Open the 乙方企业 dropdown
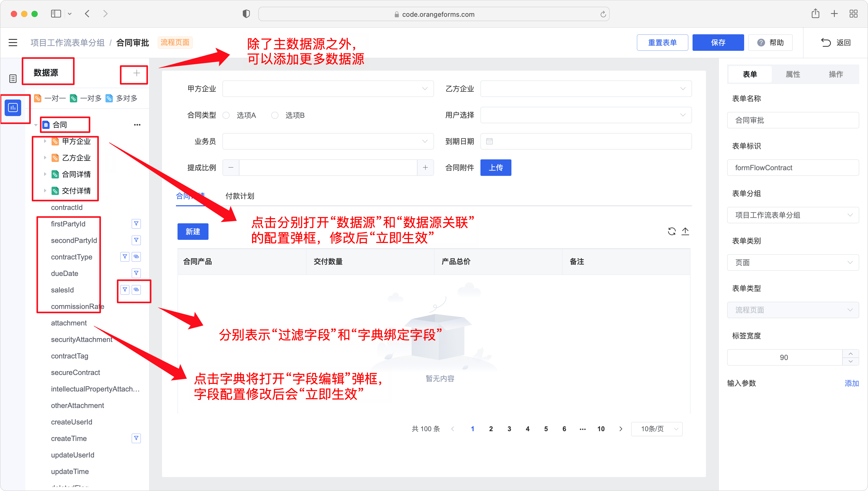868x491 pixels. [586, 89]
